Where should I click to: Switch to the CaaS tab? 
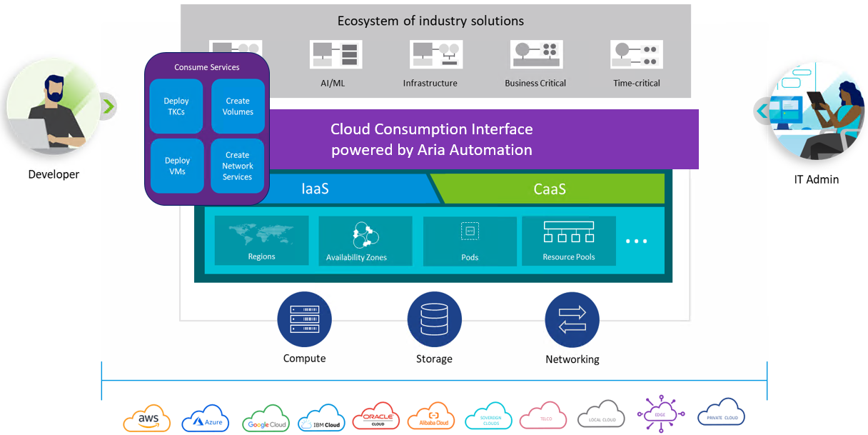pyautogui.click(x=549, y=189)
